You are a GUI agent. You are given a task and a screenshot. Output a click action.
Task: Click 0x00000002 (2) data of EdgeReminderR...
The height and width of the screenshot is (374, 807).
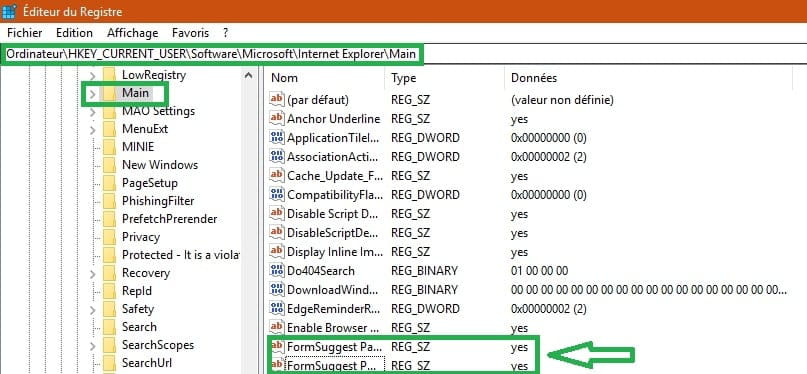point(549,309)
